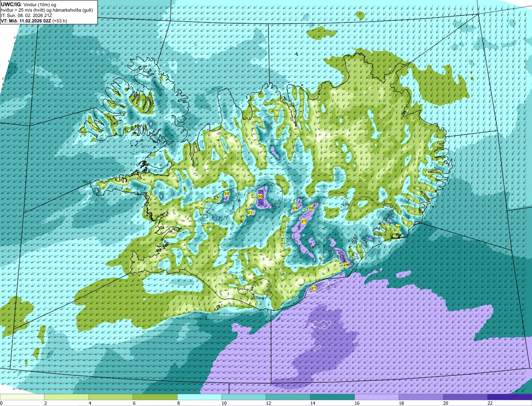Image resolution: width=532 pixels, height=406 pixels.
Task: Click the "IT: Sun. 08. 02. 2026 21Z" text
Action: pos(27,15)
